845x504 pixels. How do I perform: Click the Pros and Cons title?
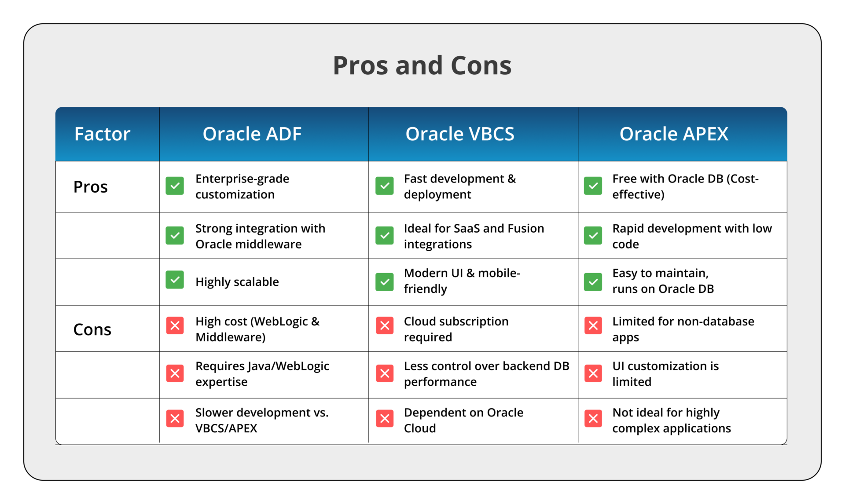coord(422,66)
